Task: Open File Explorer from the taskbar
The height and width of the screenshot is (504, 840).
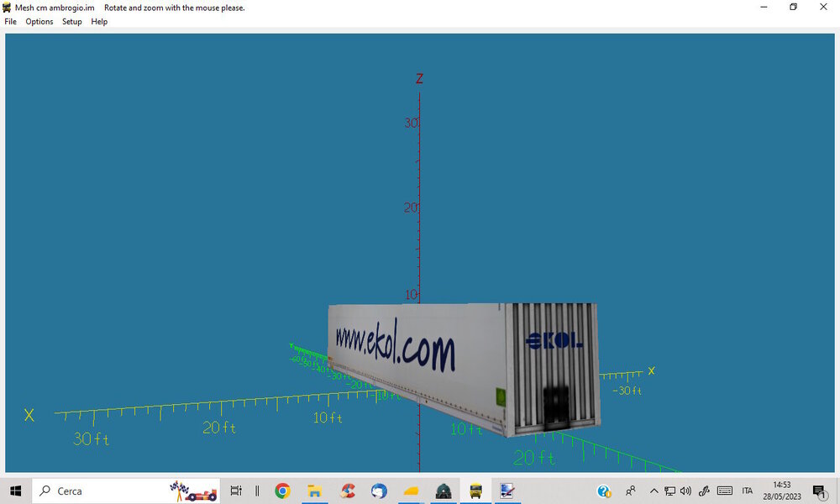Action: [314, 491]
